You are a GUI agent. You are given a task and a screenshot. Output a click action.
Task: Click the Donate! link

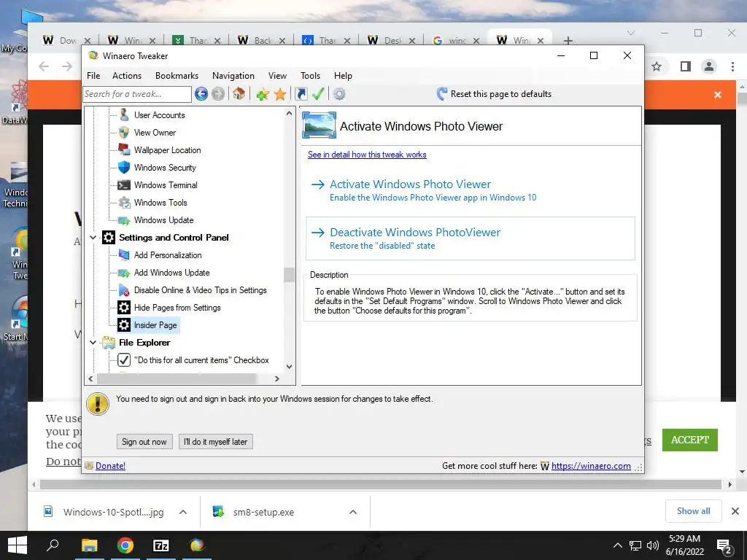(x=111, y=466)
